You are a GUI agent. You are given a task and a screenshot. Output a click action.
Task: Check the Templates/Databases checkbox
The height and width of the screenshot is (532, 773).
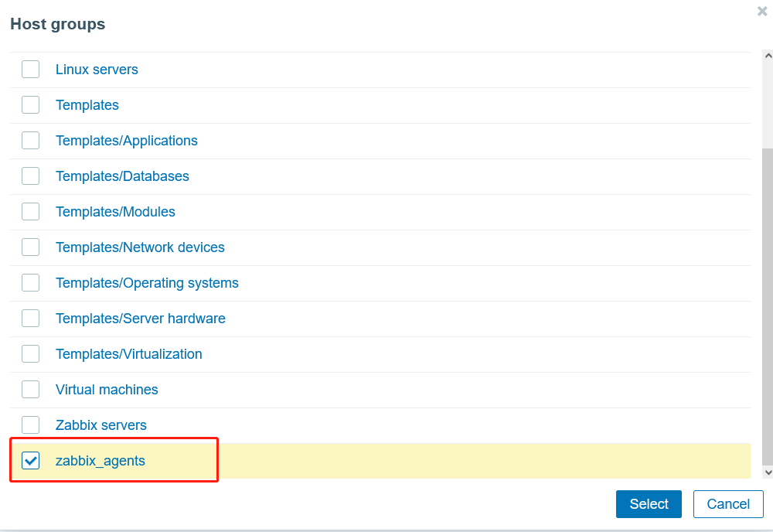tap(30, 176)
